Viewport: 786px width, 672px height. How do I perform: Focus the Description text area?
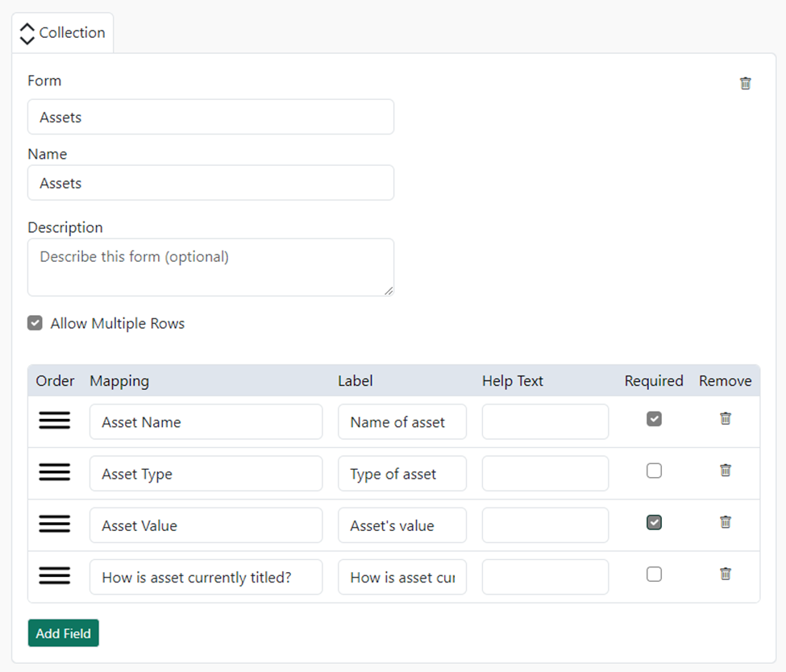pos(210,267)
